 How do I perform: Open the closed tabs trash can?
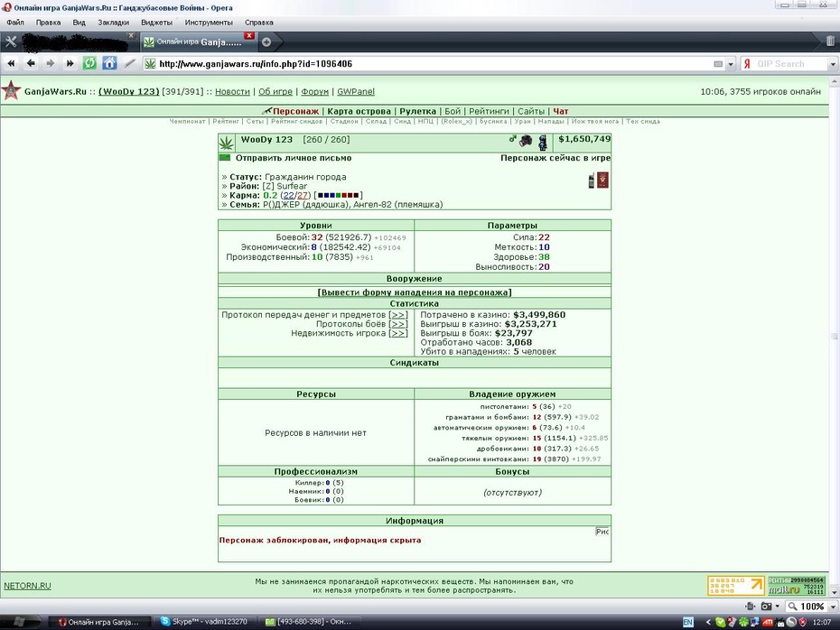(830, 41)
